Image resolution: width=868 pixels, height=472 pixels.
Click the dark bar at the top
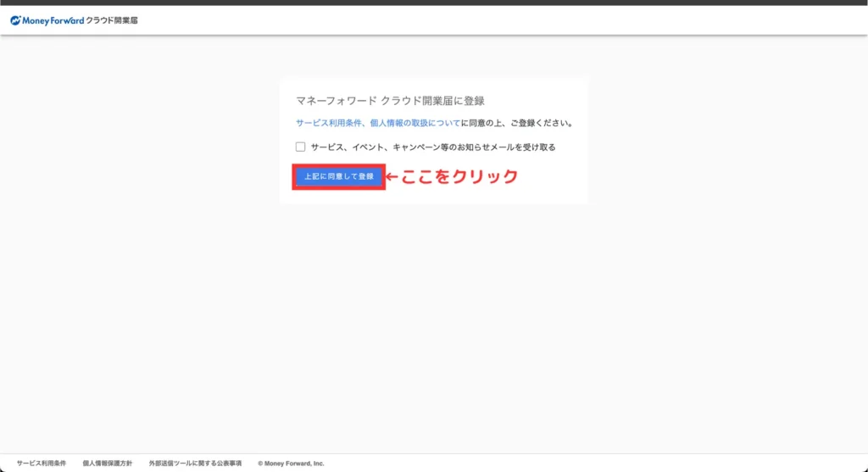[434, 3]
